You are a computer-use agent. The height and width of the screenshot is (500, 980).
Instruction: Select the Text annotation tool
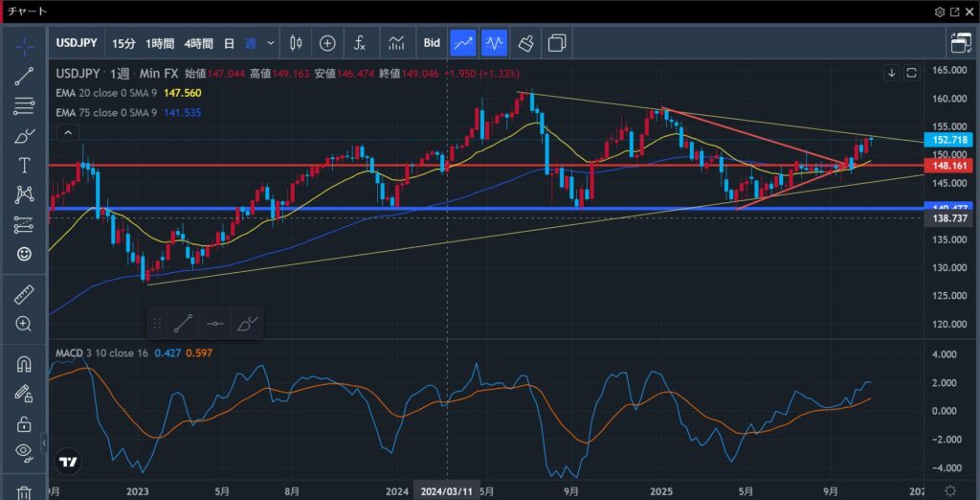tap(24, 165)
